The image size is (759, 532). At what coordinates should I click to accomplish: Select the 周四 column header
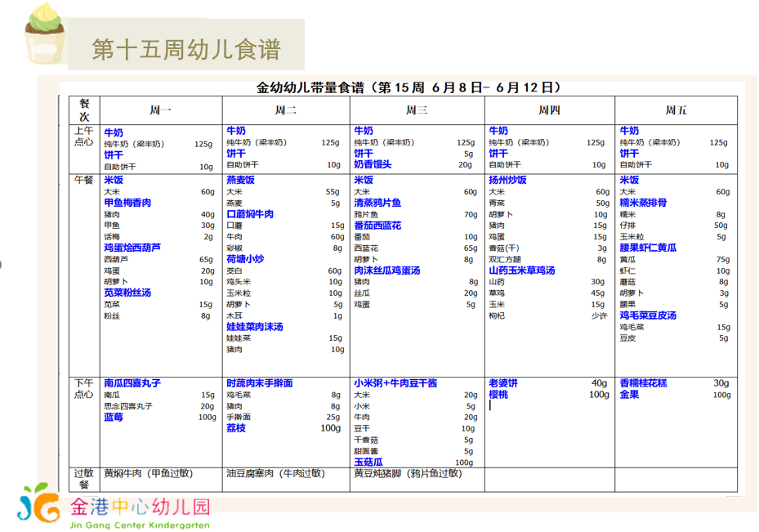pos(549,110)
